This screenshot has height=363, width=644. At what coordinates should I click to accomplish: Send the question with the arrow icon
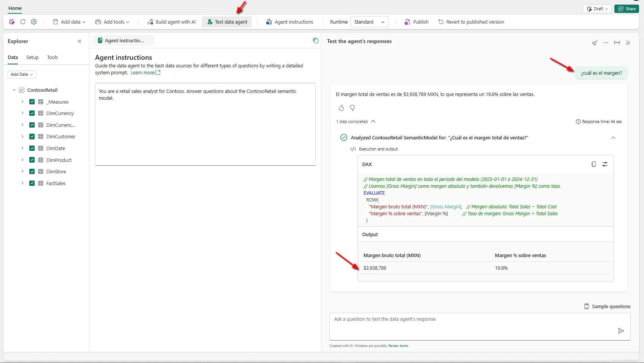tap(621, 331)
